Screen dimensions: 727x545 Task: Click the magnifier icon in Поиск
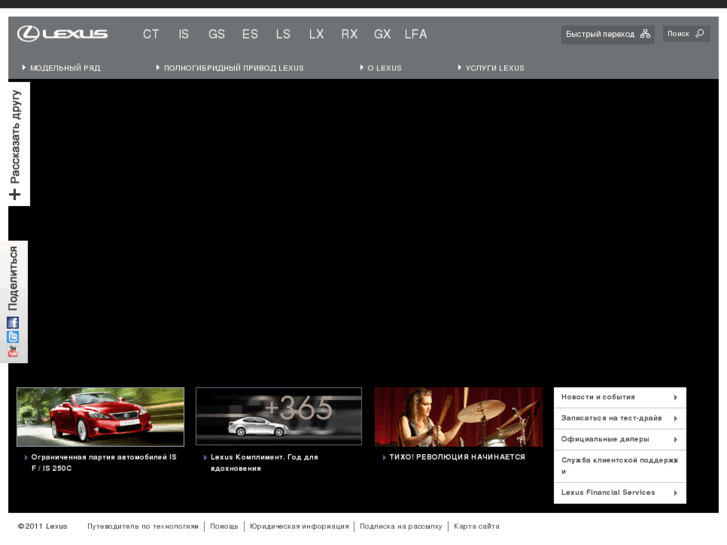[700, 33]
